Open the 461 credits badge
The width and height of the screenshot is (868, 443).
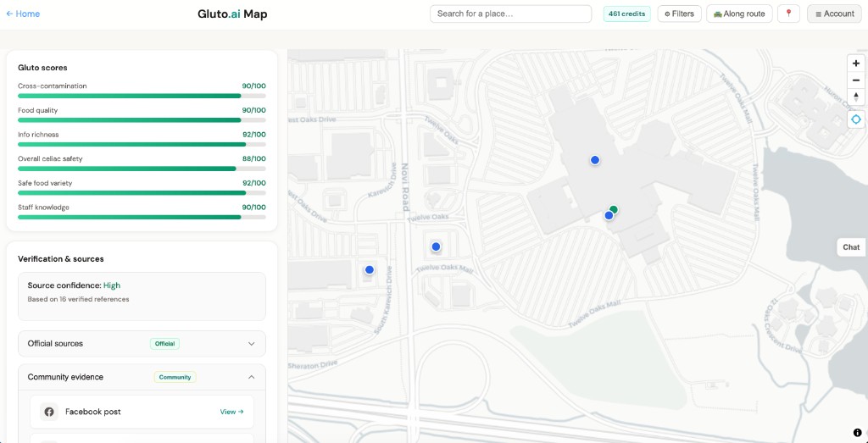[x=626, y=14]
